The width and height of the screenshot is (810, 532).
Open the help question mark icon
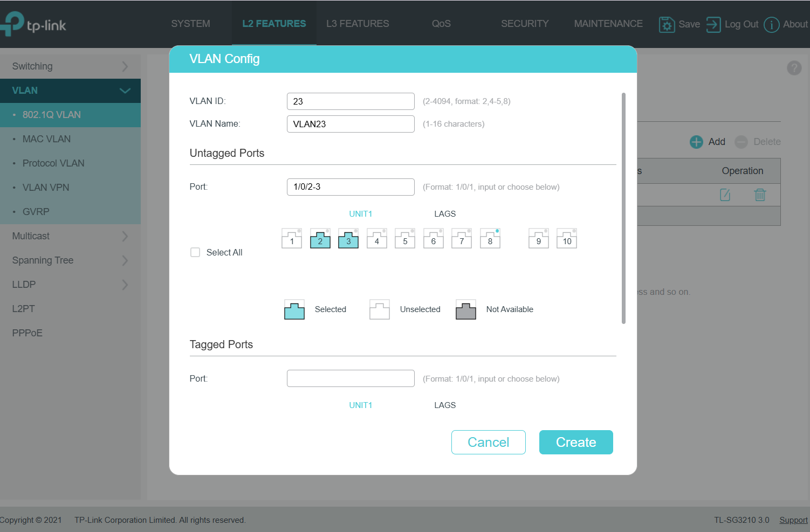point(794,68)
